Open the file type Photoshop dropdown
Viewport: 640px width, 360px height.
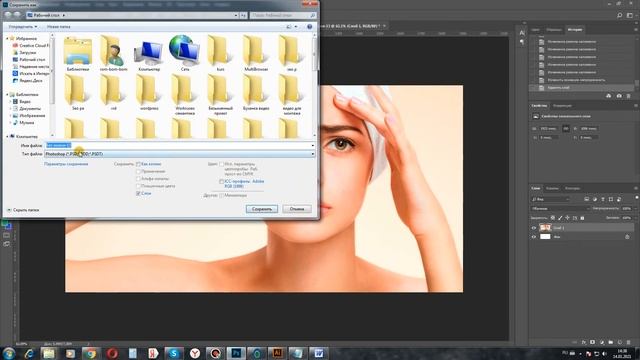pos(180,154)
